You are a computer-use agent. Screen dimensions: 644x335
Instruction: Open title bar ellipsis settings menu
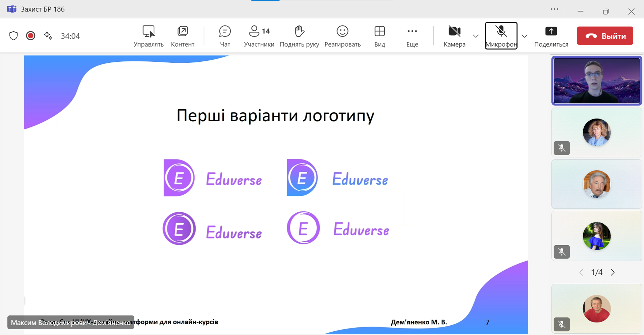[554, 9]
